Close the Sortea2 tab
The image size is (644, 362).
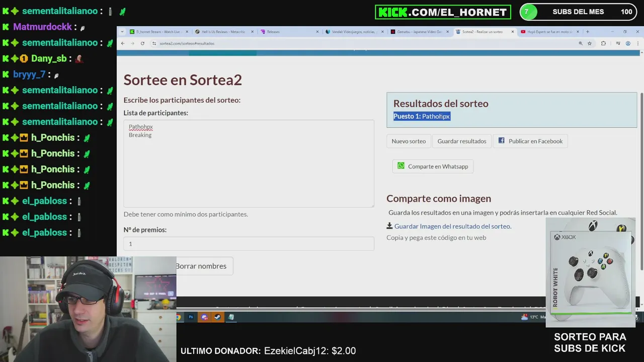pos(513,32)
